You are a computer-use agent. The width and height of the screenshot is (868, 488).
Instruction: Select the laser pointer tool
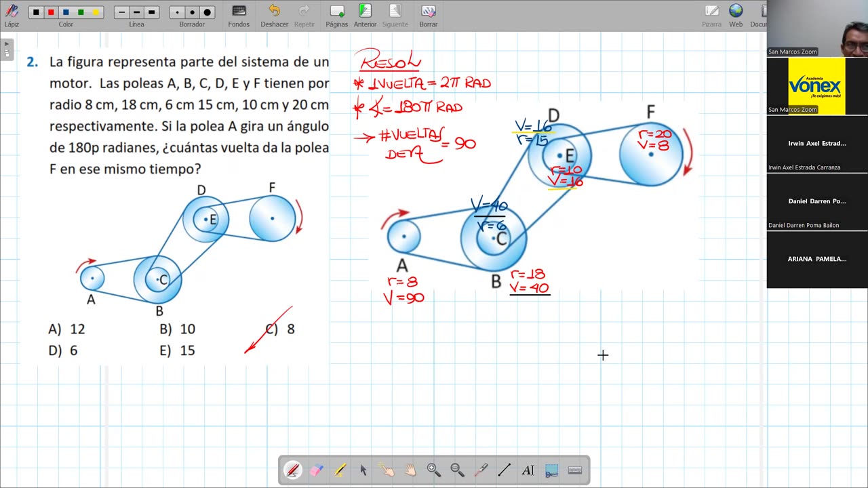click(x=481, y=470)
